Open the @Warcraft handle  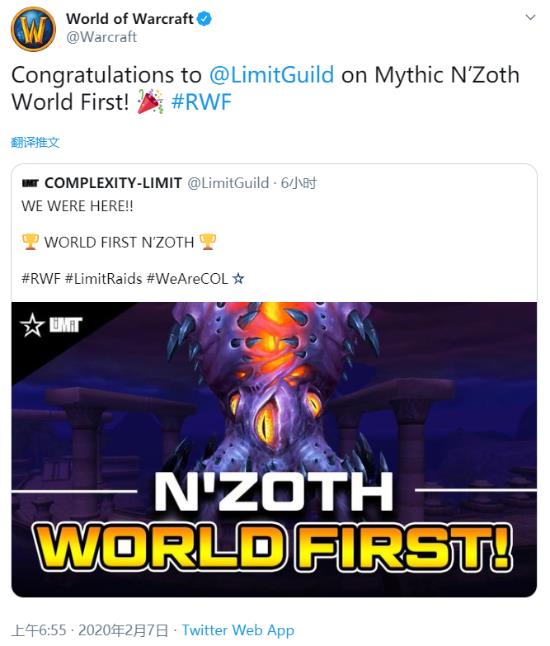pos(101,37)
